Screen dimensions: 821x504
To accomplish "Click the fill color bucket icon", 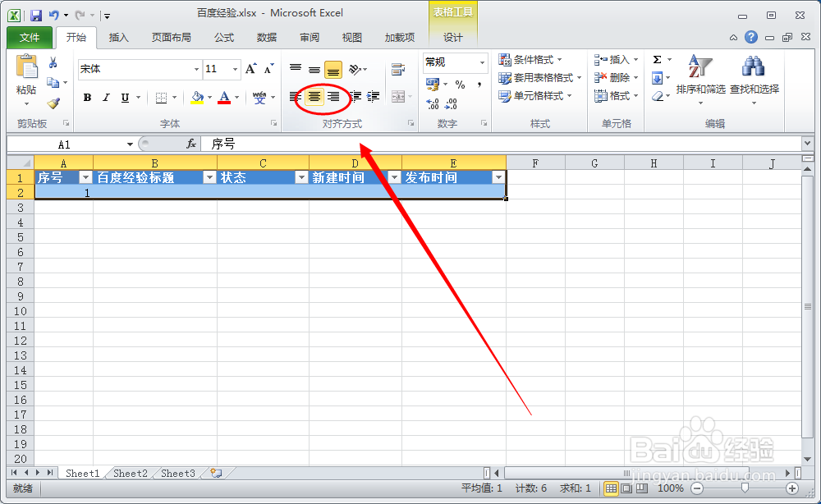I will (x=197, y=98).
